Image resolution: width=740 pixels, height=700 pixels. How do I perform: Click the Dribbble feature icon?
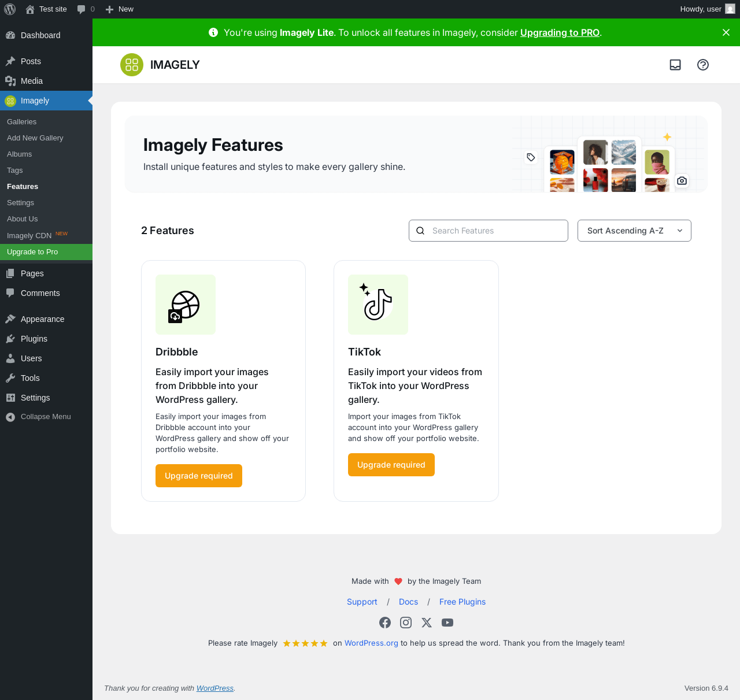(x=186, y=305)
